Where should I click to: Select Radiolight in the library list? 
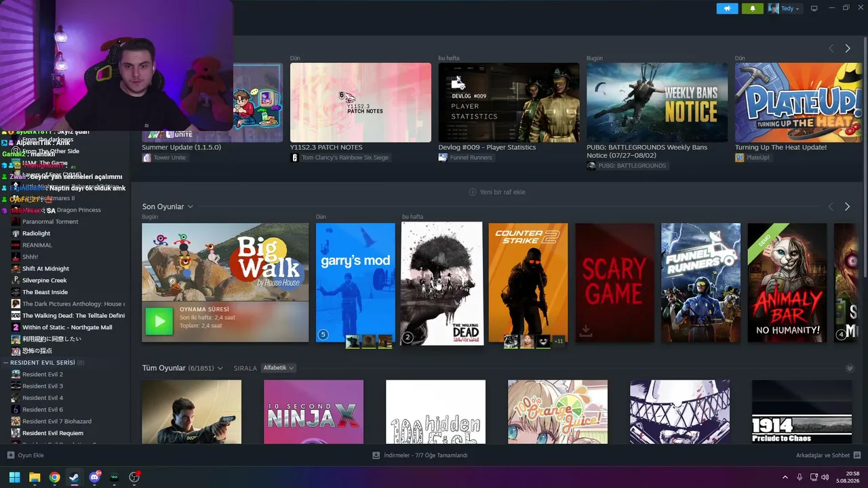point(36,233)
